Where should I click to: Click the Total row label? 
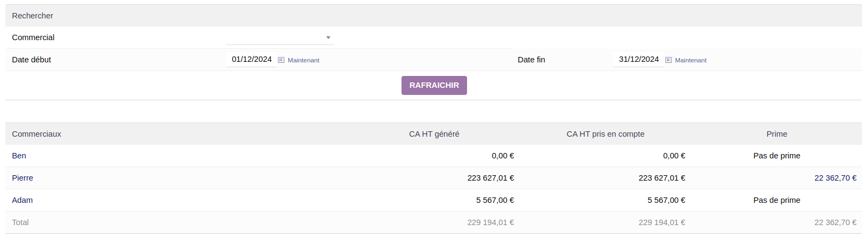[21, 222]
